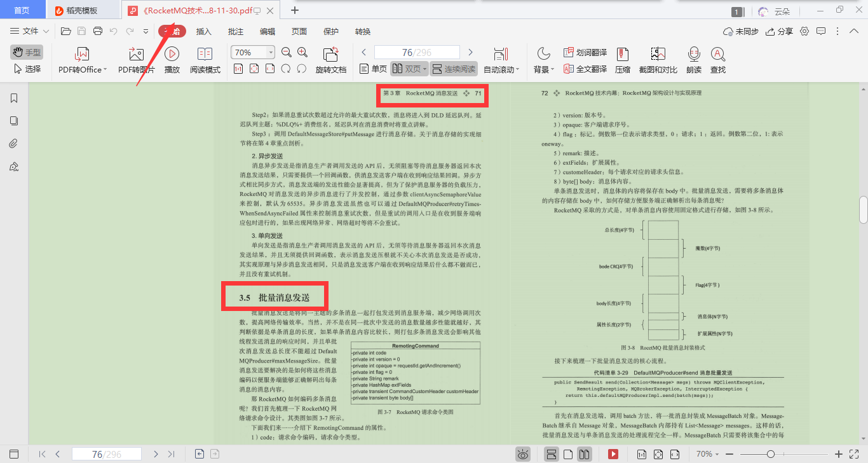Select the 选择 selection tool

click(26, 69)
